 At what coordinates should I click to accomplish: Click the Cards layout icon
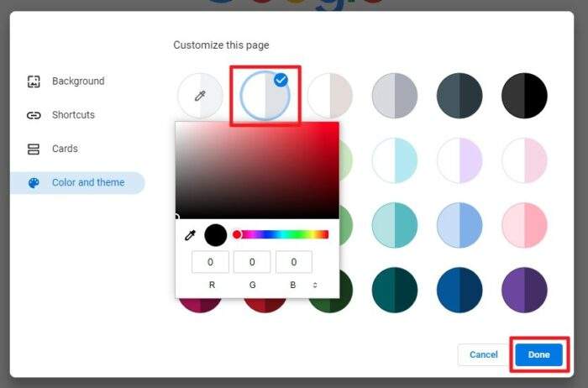click(34, 149)
